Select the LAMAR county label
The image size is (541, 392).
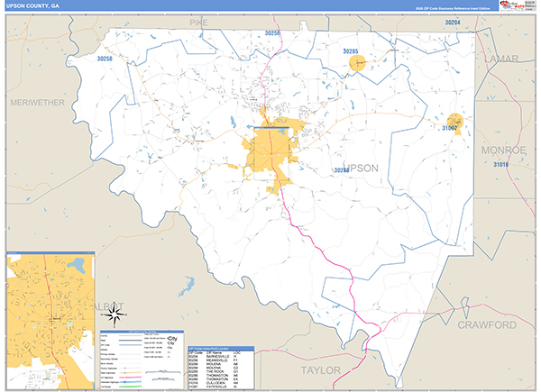[x=501, y=59]
